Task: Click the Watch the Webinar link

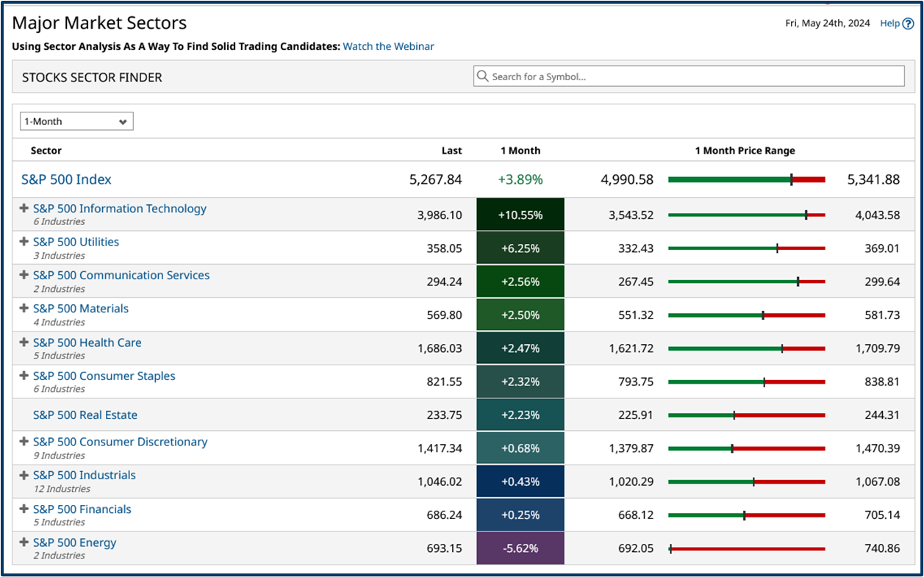Action: coord(388,46)
